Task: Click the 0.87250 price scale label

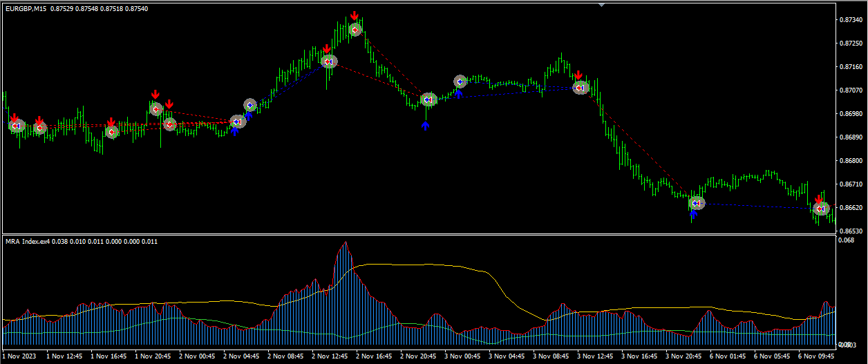Action: click(x=849, y=44)
